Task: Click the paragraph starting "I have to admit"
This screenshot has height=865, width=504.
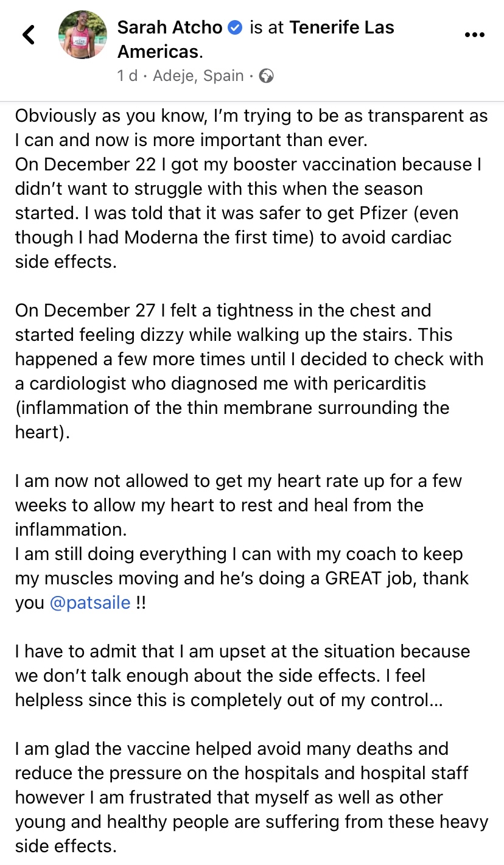Action: click(242, 676)
